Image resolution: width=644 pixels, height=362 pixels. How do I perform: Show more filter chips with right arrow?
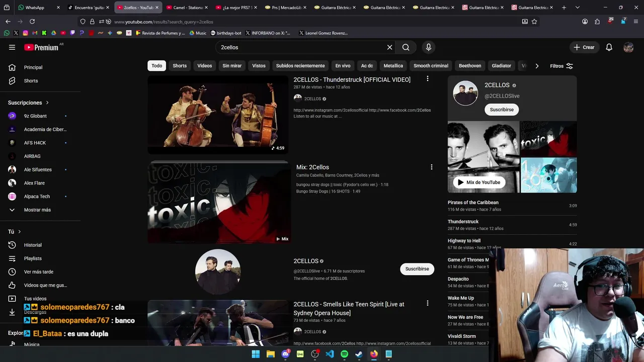pyautogui.click(x=537, y=66)
